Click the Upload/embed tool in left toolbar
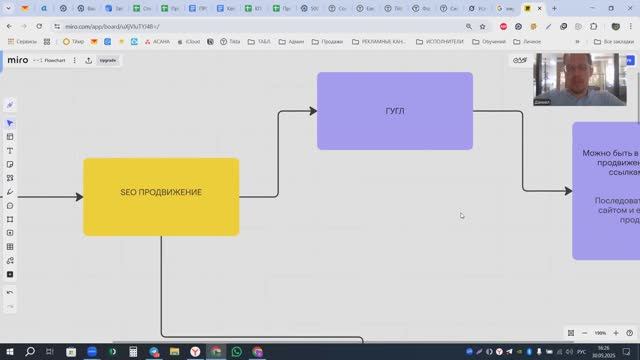The image size is (640, 360). click(10, 233)
